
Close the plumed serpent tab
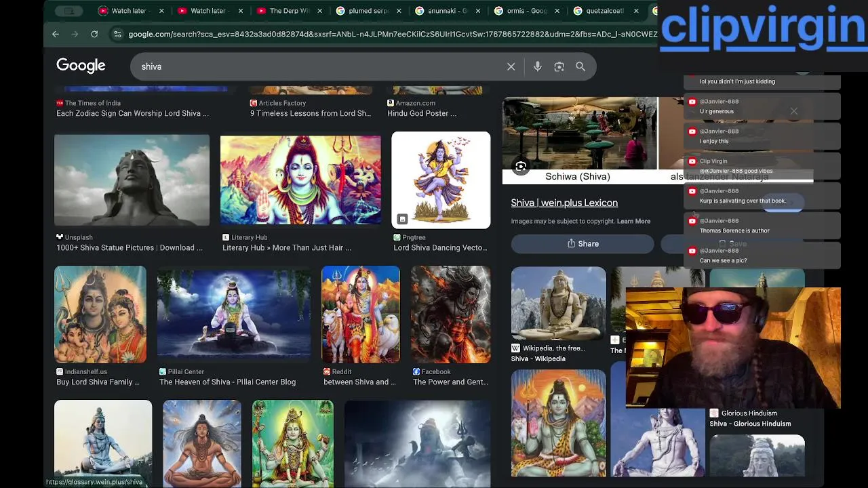tap(399, 11)
